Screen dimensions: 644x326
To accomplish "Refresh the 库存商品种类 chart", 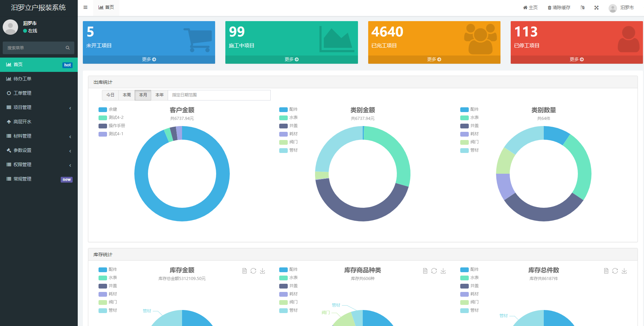I will (434, 271).
